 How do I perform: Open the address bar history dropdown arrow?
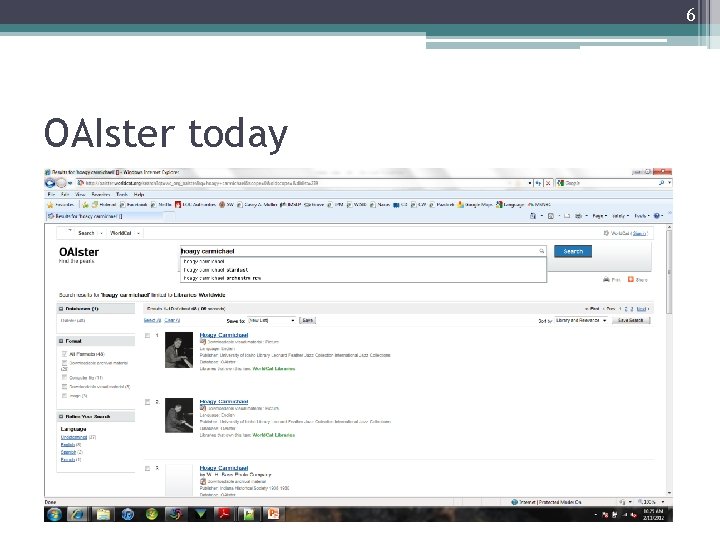pos(530,183)
